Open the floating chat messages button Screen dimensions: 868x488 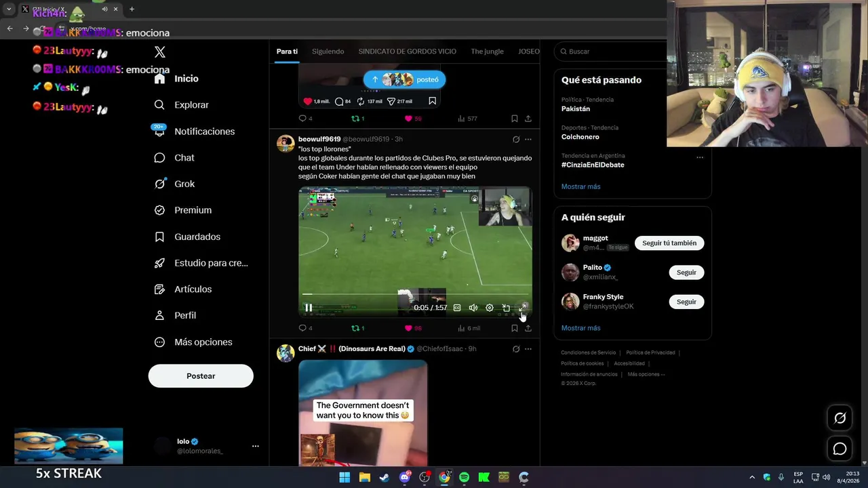840,449
